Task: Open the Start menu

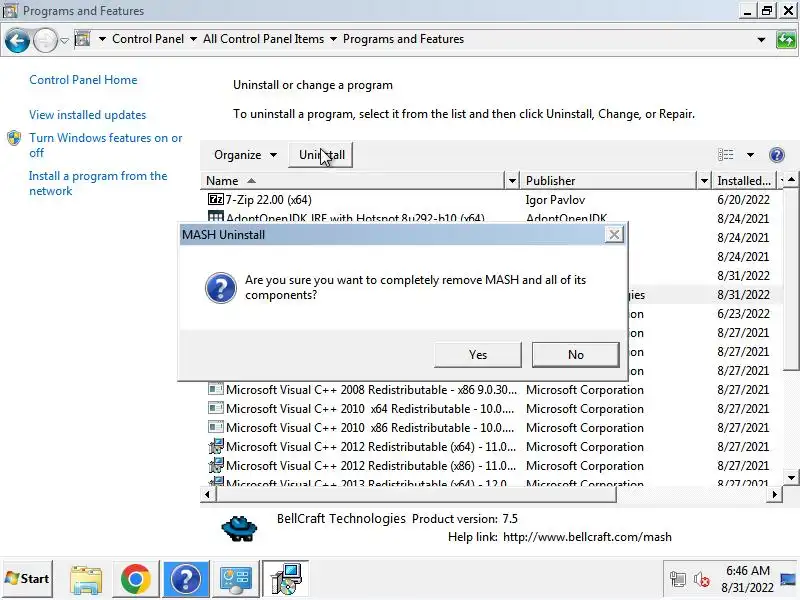Action: (x=28, y=579)
